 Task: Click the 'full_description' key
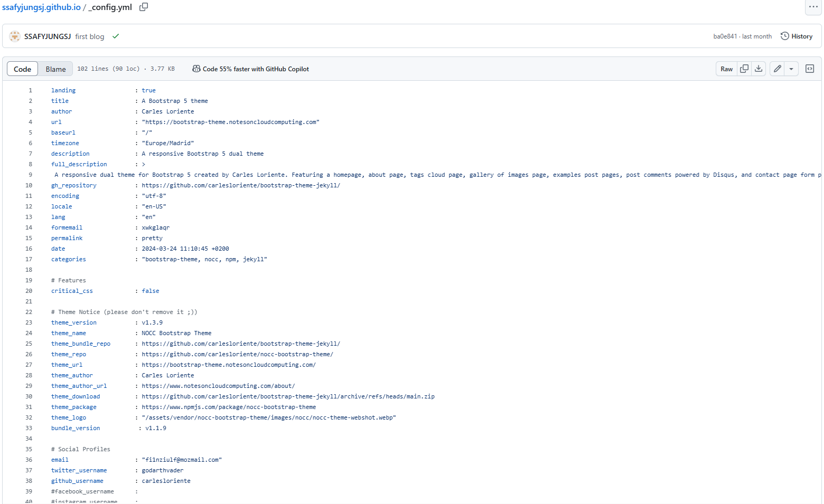click(x=79, y=164)
